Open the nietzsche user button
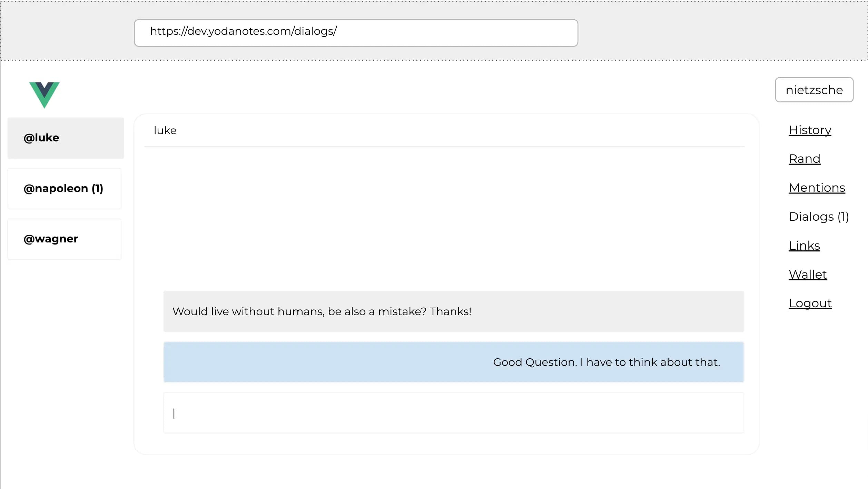The height and width of the screenshot is (489, 868). coord(814,90)
